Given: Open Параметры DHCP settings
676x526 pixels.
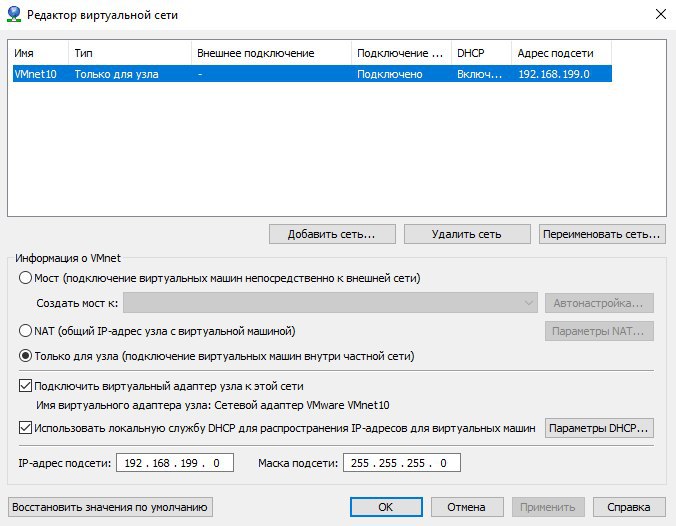Looking at the screenshot, I should (x=599, y=428).
